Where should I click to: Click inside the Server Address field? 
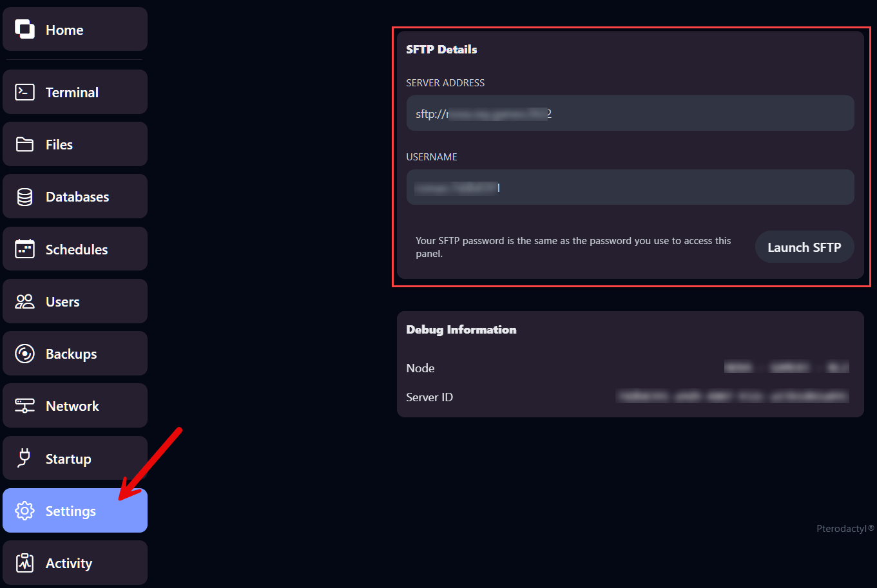[630, 113]
